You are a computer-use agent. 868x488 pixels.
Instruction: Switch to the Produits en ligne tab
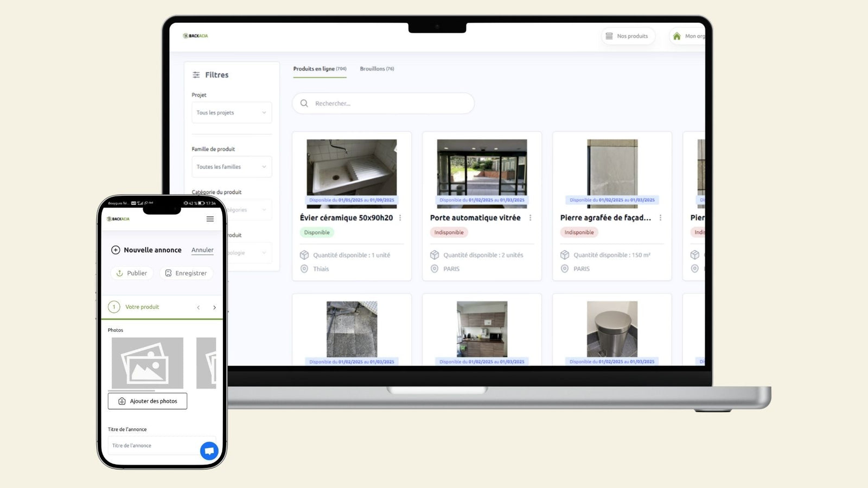click(320, 69)
